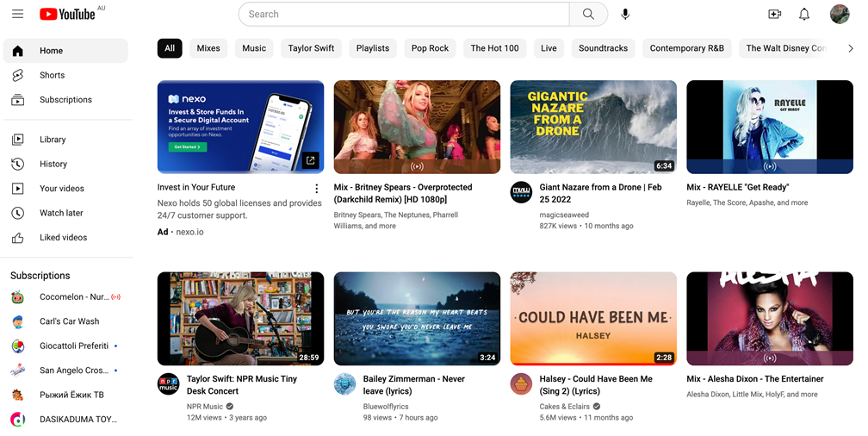This screenshot has width=868, height=436.
Task: Click the Bluewolfyrics channel name
Action: [386, 407]
